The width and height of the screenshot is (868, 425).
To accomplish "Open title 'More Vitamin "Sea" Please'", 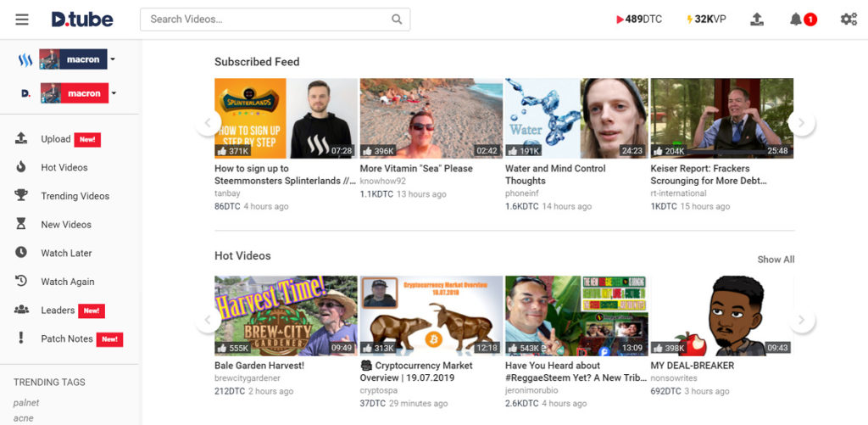I will [x=416, y=169].
